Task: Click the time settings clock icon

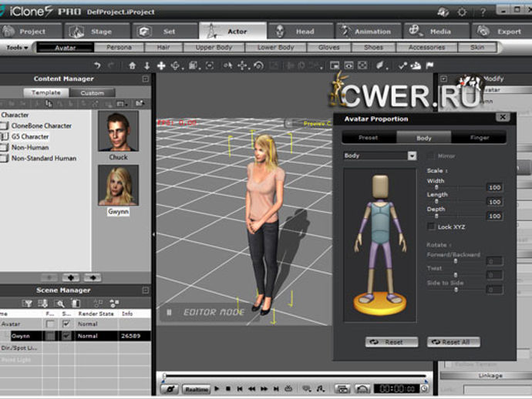Action: coord(425,388)
